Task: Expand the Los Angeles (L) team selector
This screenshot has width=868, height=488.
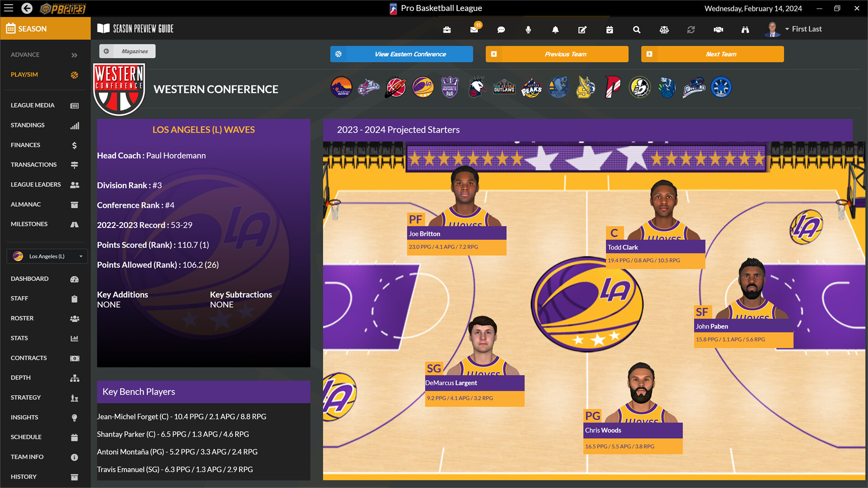Action: 47,256
